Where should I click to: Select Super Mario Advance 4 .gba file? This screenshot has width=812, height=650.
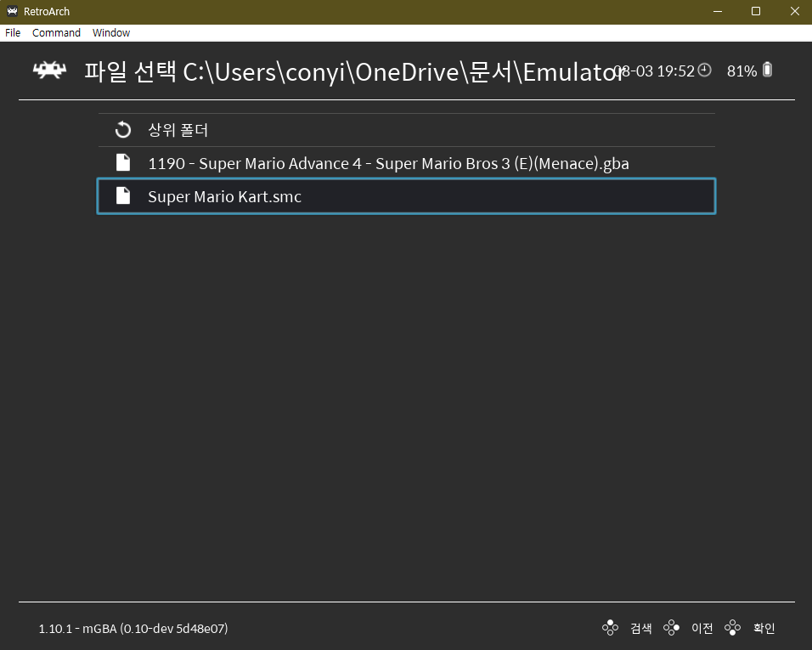[407, 163]
